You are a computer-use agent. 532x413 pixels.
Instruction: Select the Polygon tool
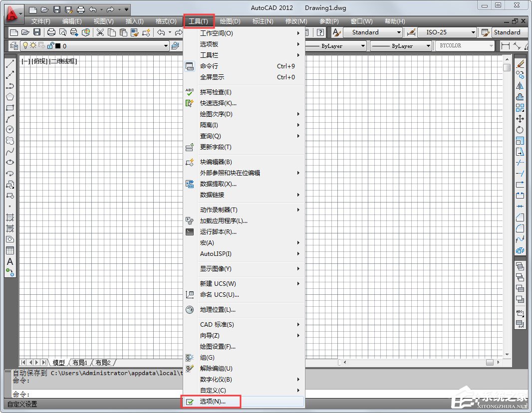point(10,97)
